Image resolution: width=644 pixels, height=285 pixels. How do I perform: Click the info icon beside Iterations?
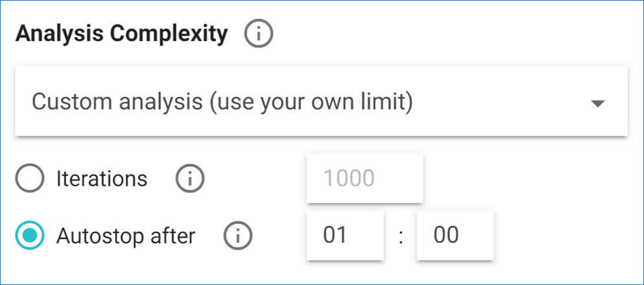point(190,179)
